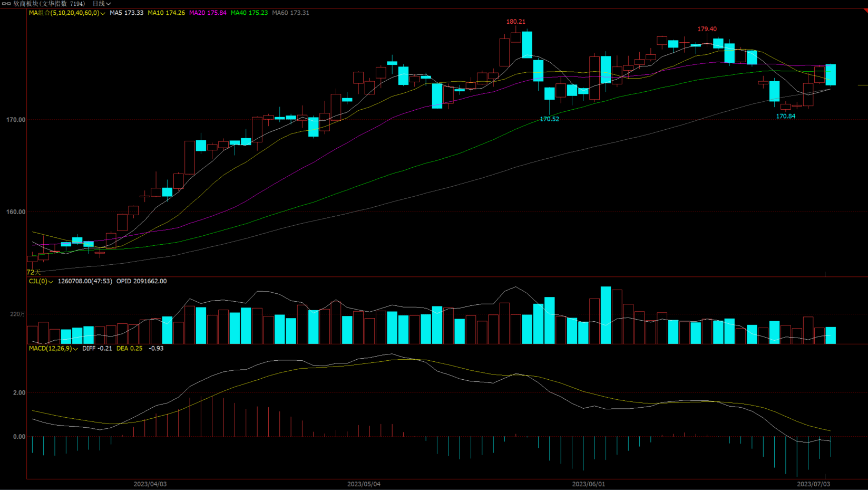Click the 2023/07/03 date label
Viewport: 868px width, 490px height.
tap(813, 484)
